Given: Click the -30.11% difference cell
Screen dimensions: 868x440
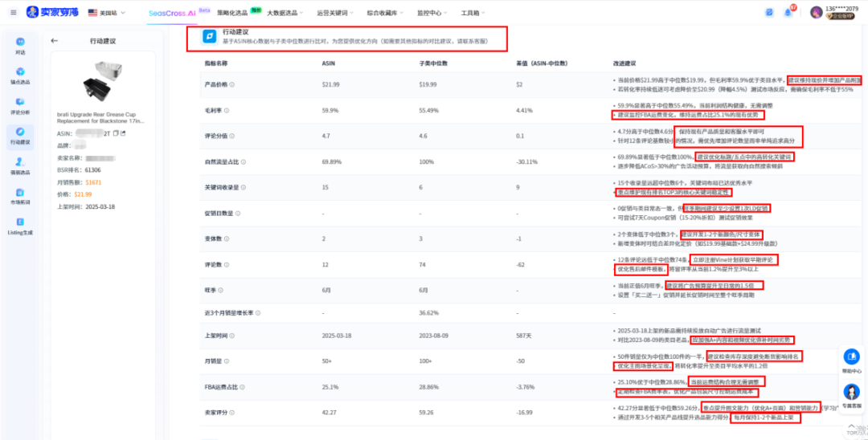Looking at the screenshot, I should 526,162.
